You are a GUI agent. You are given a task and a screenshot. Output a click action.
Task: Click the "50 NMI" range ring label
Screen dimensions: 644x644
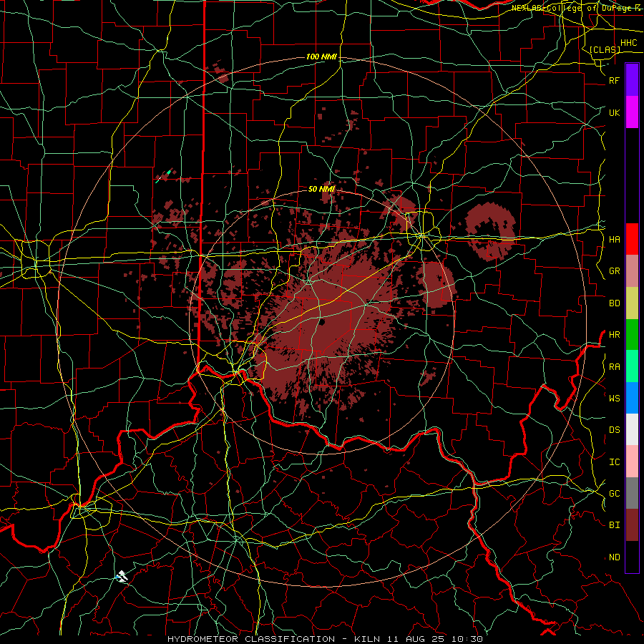(321, 189)
